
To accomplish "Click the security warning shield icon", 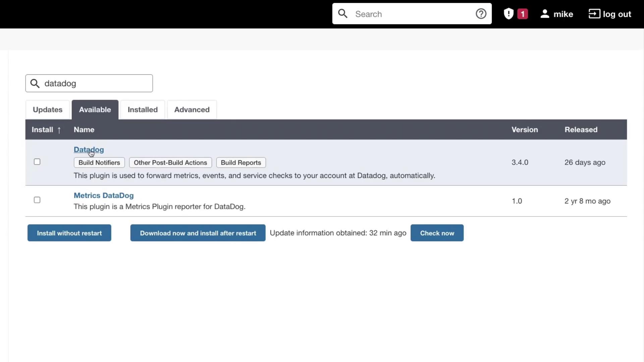I will pyautogui.click(x=508, y=14).
